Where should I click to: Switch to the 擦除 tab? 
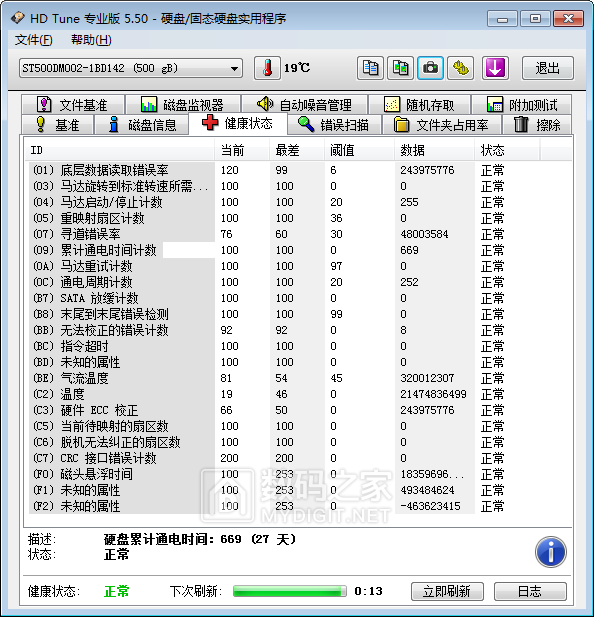click(x=537, y=125)
